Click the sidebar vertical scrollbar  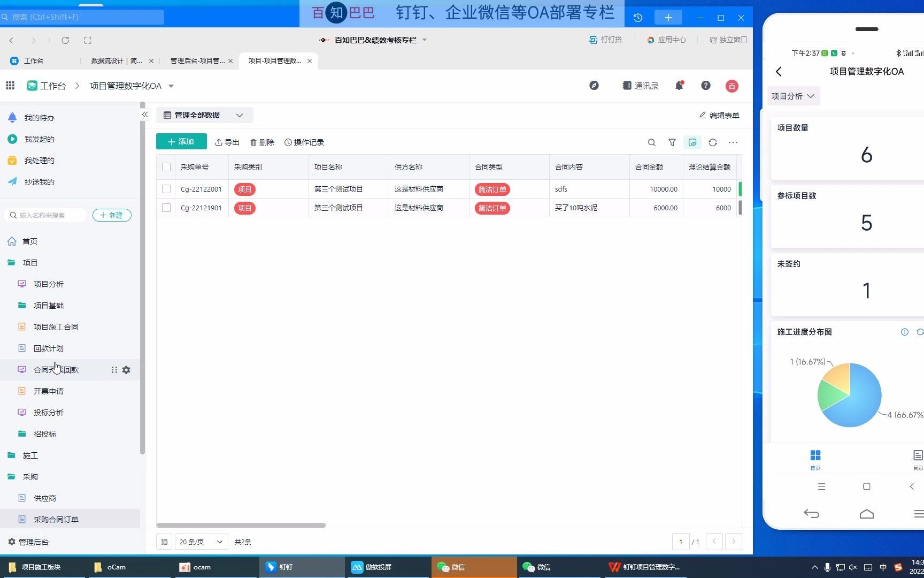tap(142, 278)
